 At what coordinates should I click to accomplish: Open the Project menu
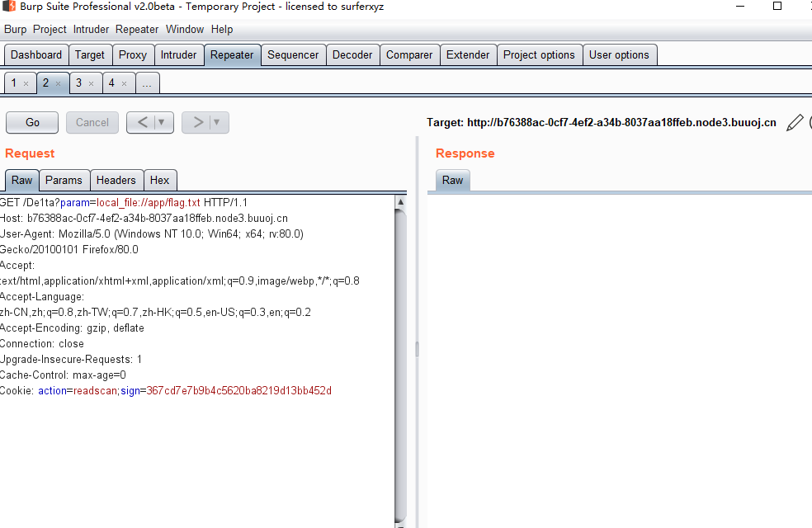(x=50, y=30)
